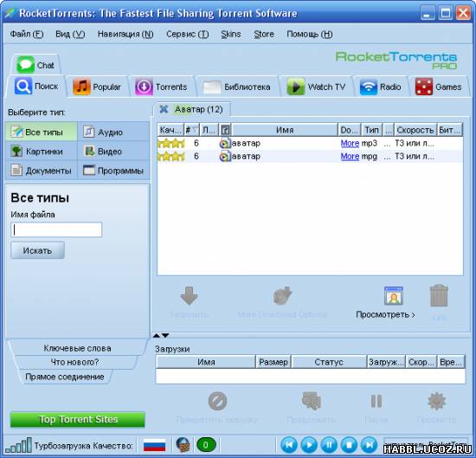Click the globe firewall icon

pos(183,445)
